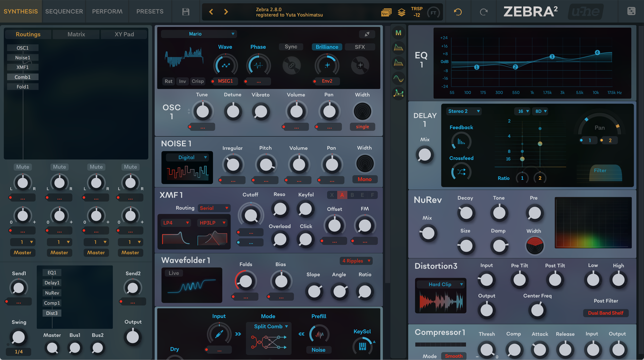Open the LP4 filter type dropdown
This screenshot has height=360, width=644.
pos(176,223)
